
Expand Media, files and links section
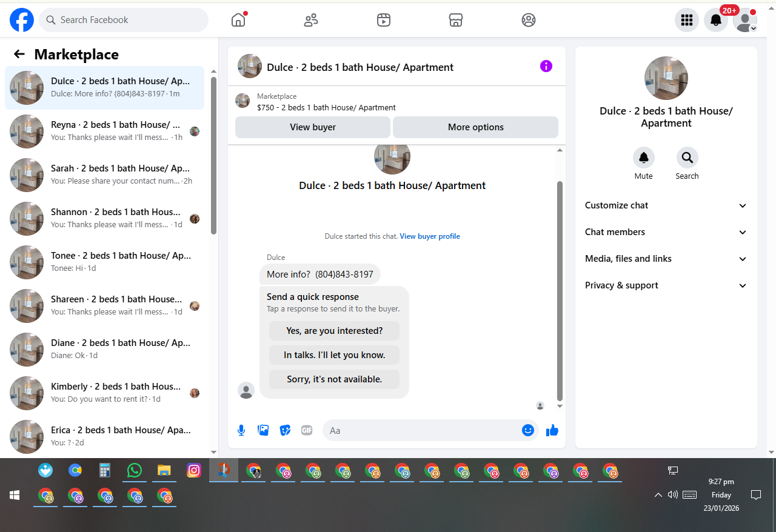pos(666,259)
